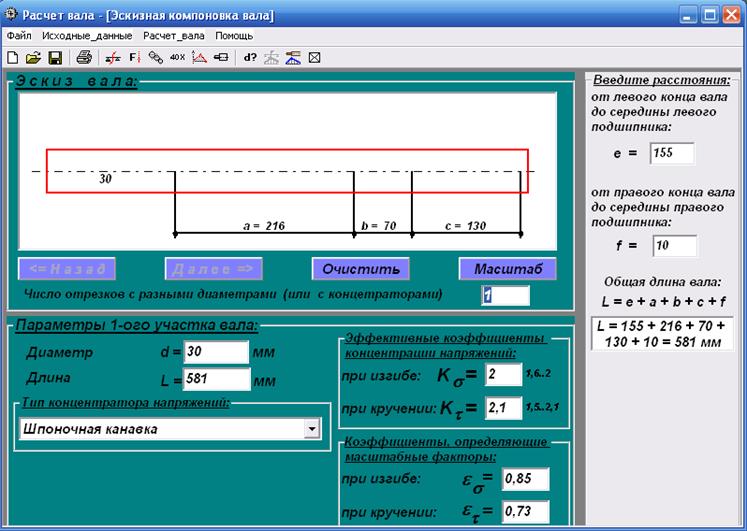Open the moment diagram chart icon
The image size is (747, 531).
[199, 58]
